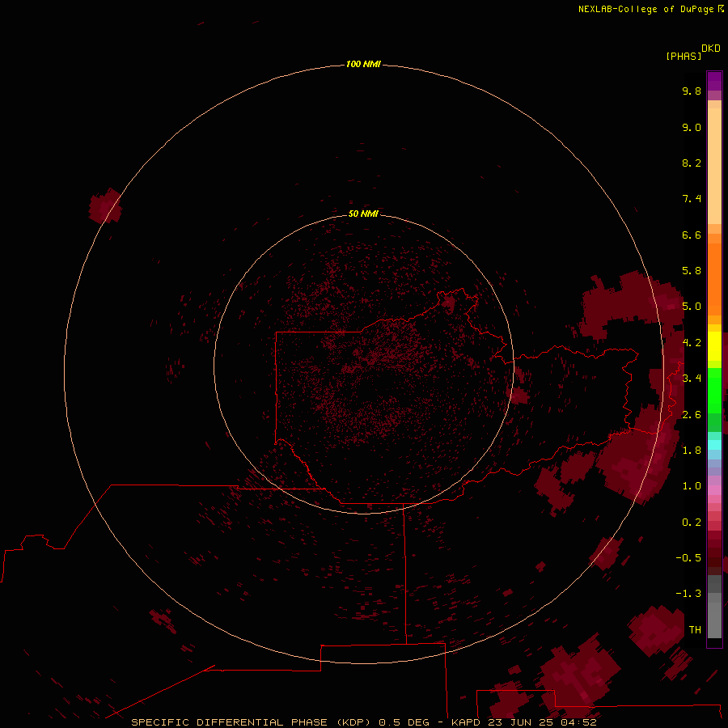
Task: Click the KAPD radar site identifier
Action: tap(467, 722)
